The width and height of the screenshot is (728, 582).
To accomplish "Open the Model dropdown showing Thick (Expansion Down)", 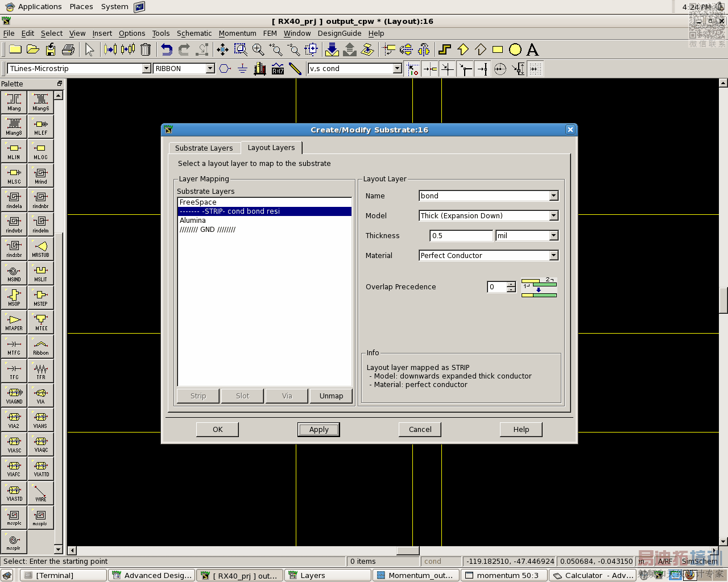I will pyautogui.click(x=553, y=216).
